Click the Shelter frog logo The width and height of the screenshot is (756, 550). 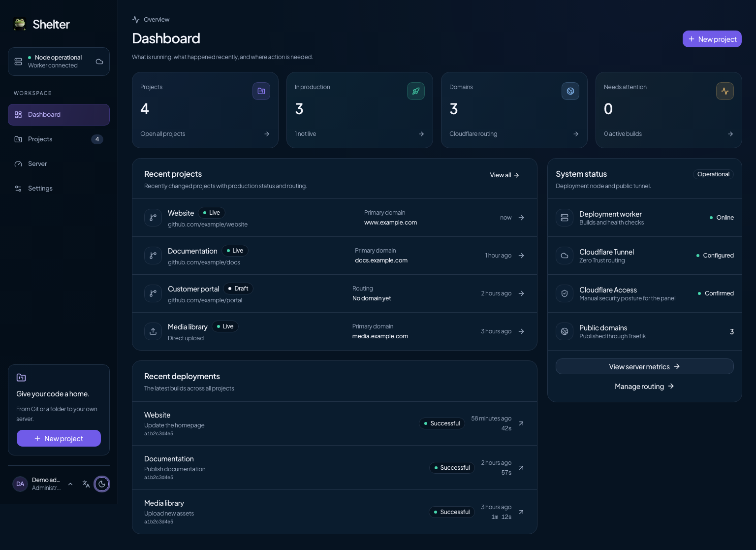20,24
